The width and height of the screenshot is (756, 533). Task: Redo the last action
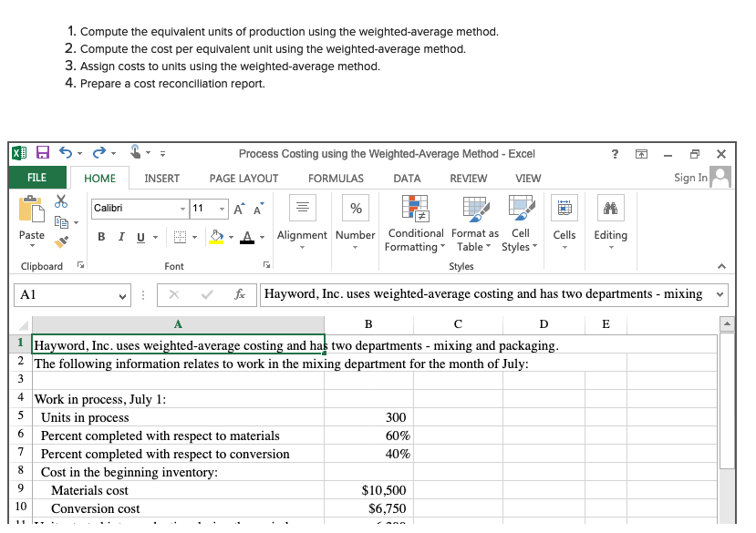pos(99,153)
